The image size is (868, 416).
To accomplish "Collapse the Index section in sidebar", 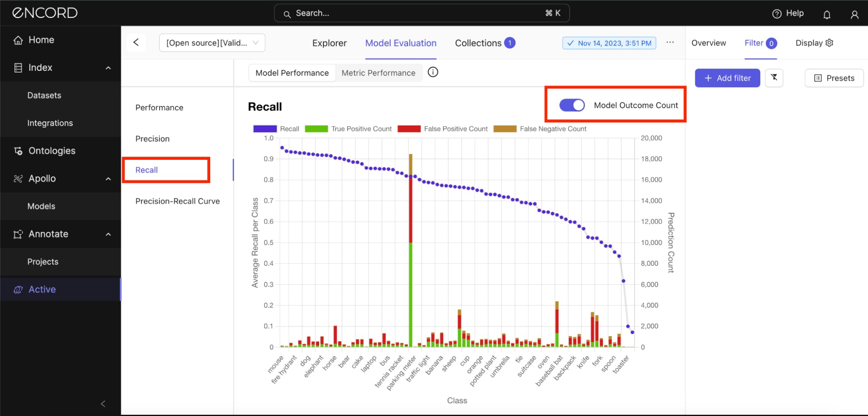I will 108,68.
